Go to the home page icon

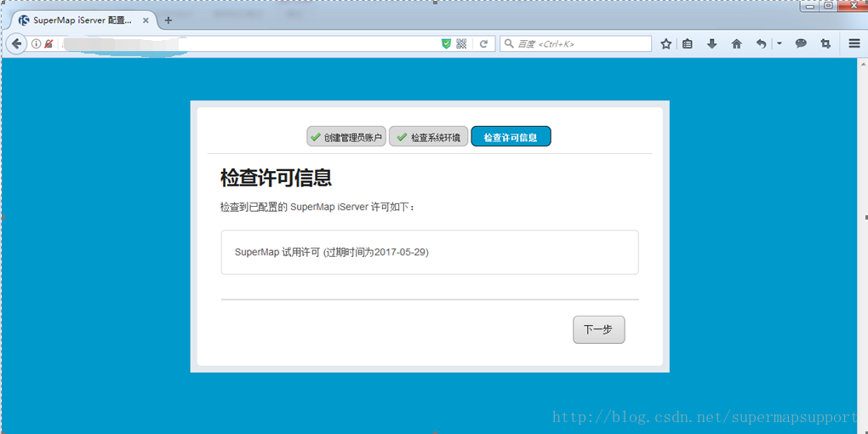click(x=736, y=43)
